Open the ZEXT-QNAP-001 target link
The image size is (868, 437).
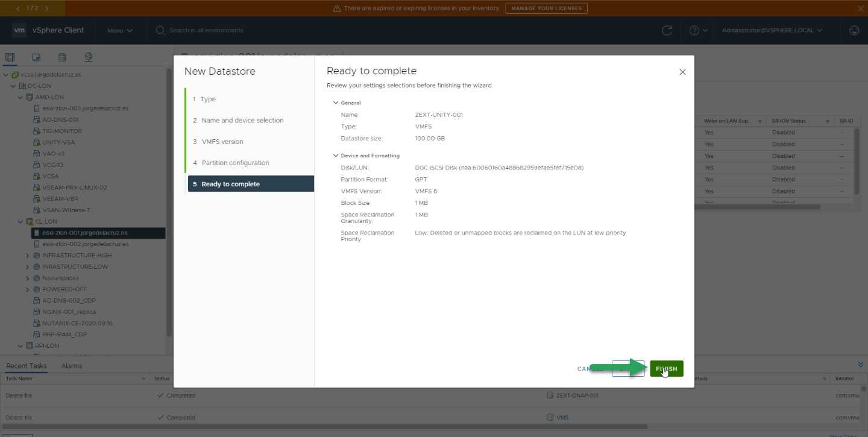pos(577,395)
